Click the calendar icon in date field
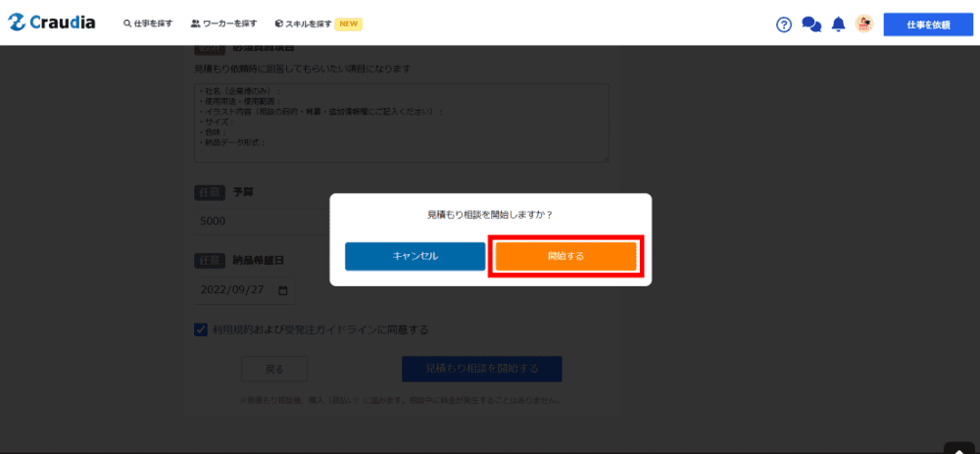980x454 pixels. coord(284,291)
